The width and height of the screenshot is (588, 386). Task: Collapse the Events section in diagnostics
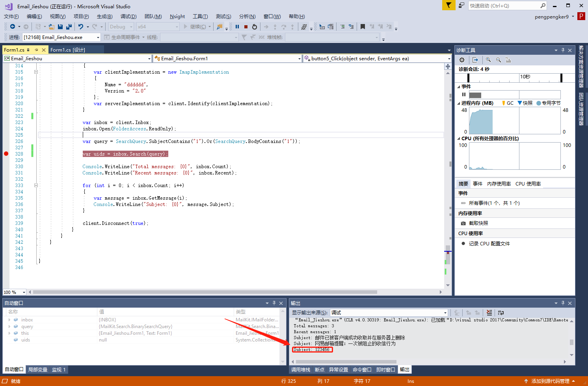tap(459, 87)
